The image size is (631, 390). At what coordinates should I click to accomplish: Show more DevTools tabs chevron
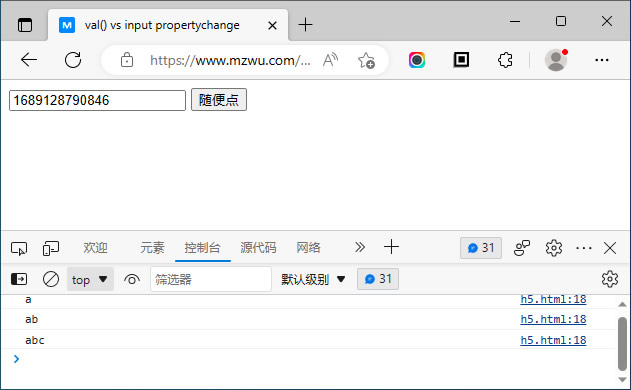point(360,247)
